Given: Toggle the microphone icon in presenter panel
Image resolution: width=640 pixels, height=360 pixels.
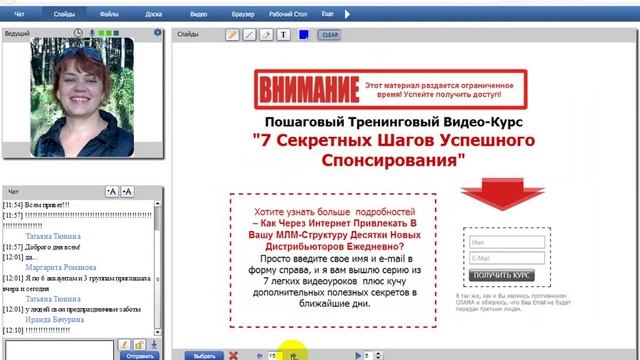Looking at the screenshot, I should coord(92,33).
